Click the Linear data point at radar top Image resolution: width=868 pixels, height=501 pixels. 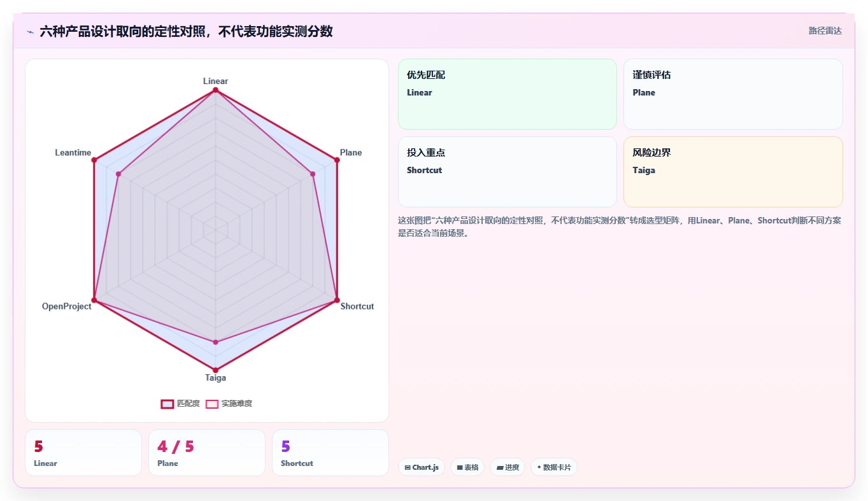click(x=215, y=90)
